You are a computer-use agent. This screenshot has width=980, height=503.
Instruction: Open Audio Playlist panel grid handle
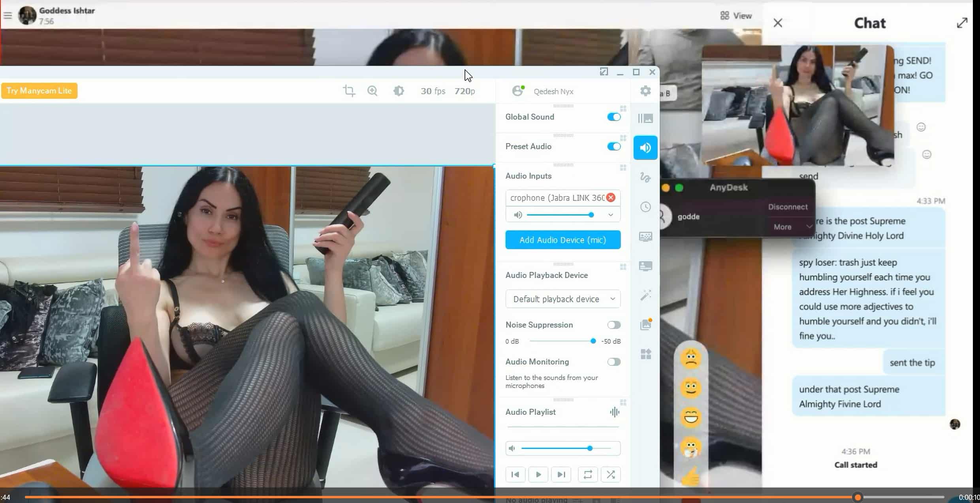(x=623, y=403)
